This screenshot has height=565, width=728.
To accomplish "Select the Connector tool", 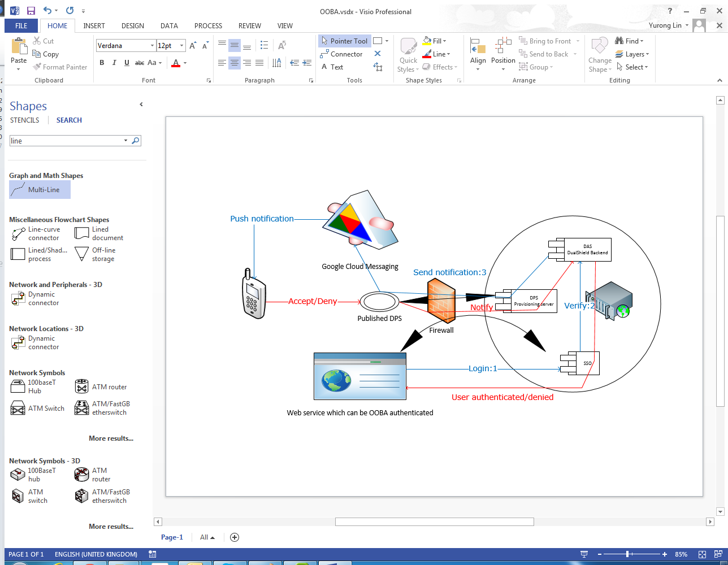I will (x=341, y=54).
